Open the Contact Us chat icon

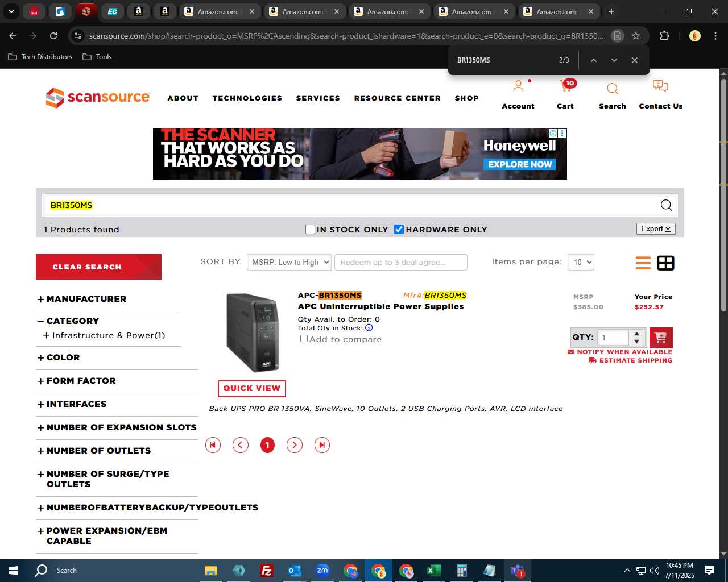(660, 86)
